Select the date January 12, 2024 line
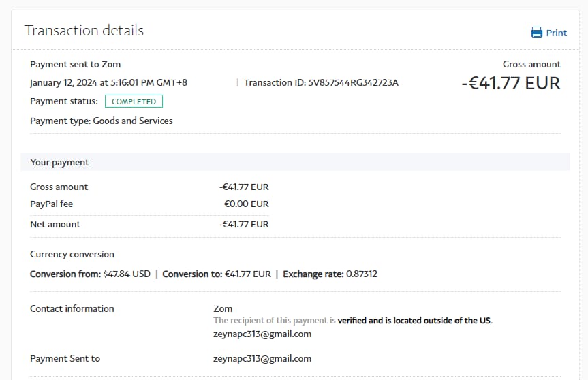Image resolution: width=588 pixels, height=380 pixels. tap(109, 82)
